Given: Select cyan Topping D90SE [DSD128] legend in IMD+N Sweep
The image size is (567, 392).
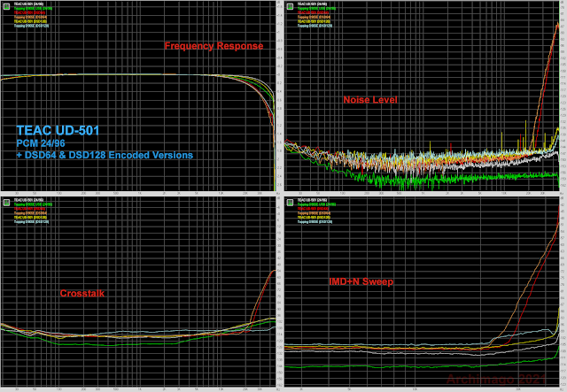Looking at the screenshot, I should point(315,221).
